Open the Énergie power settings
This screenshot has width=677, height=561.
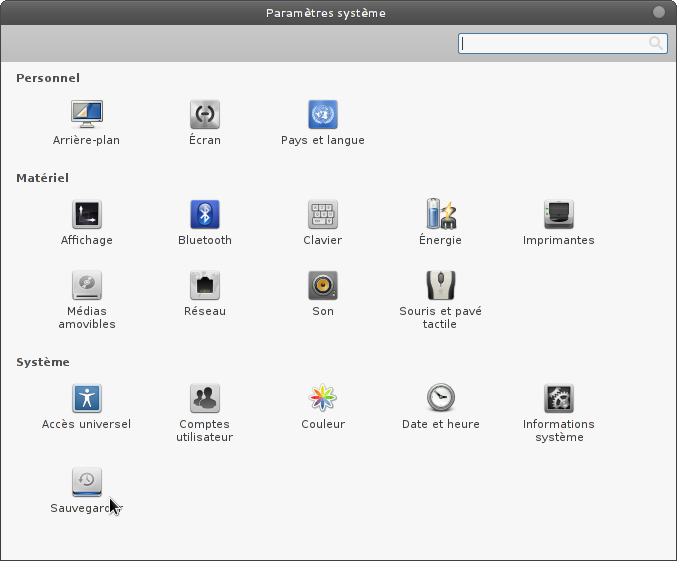(x=441, y=214)
